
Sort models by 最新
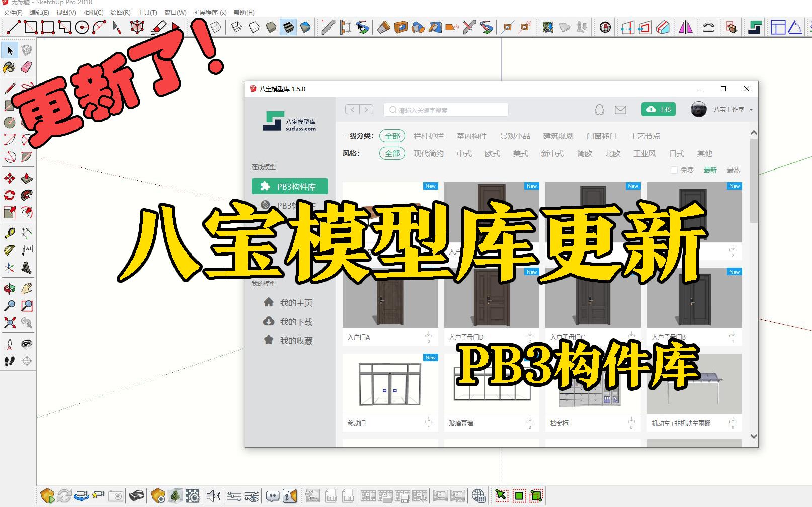[710, 170]
